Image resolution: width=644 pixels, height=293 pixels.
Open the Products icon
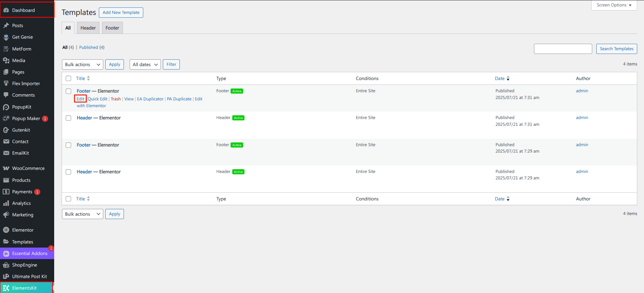(6, 180)
